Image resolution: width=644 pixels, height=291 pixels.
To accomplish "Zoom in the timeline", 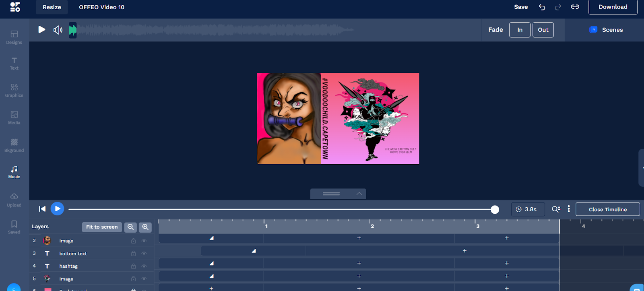I will click(145, 227).
